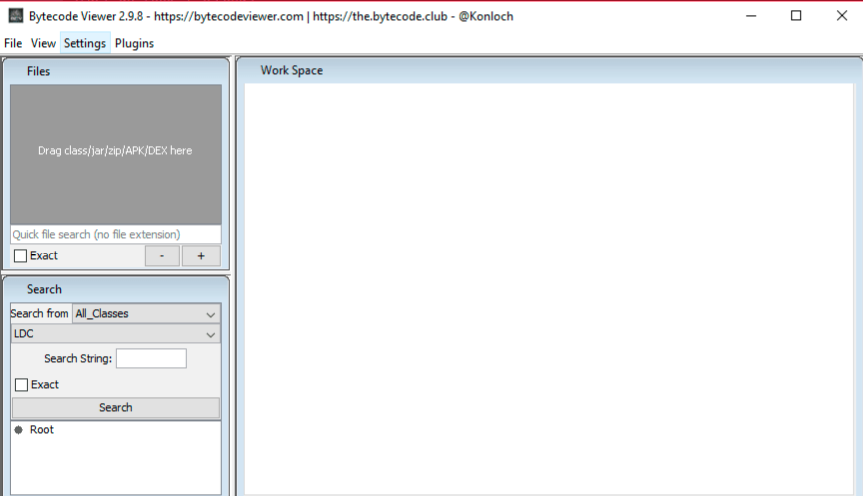Enable the Exact checkbox under Files
Screen dimensions: 863x496
tap(20, 256)
